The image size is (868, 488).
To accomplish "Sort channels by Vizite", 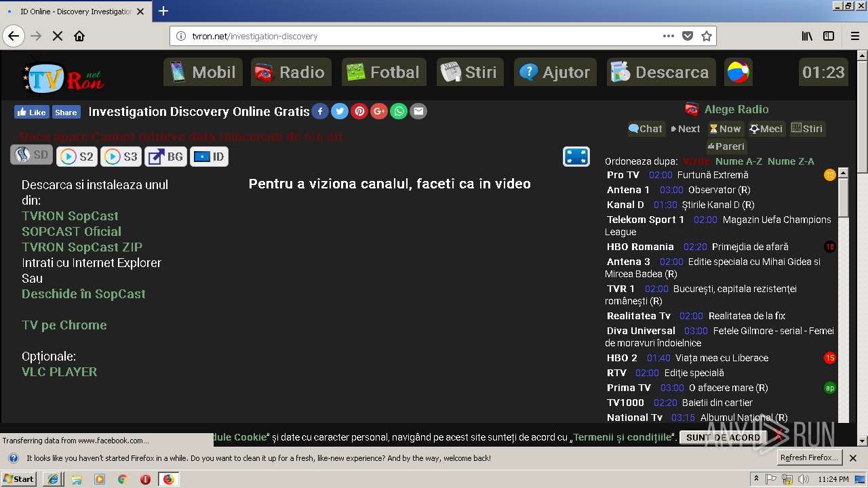I will pos(696,161).
